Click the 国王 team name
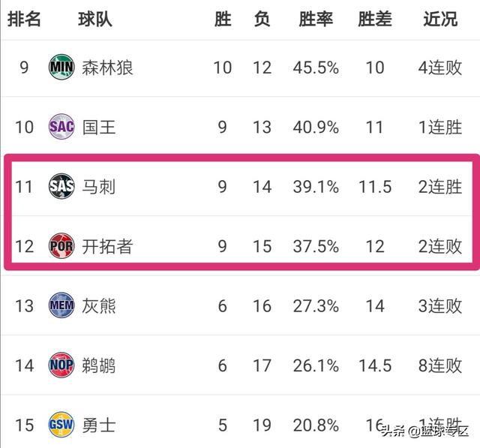The image size is (480, 448). click(98, 127)
